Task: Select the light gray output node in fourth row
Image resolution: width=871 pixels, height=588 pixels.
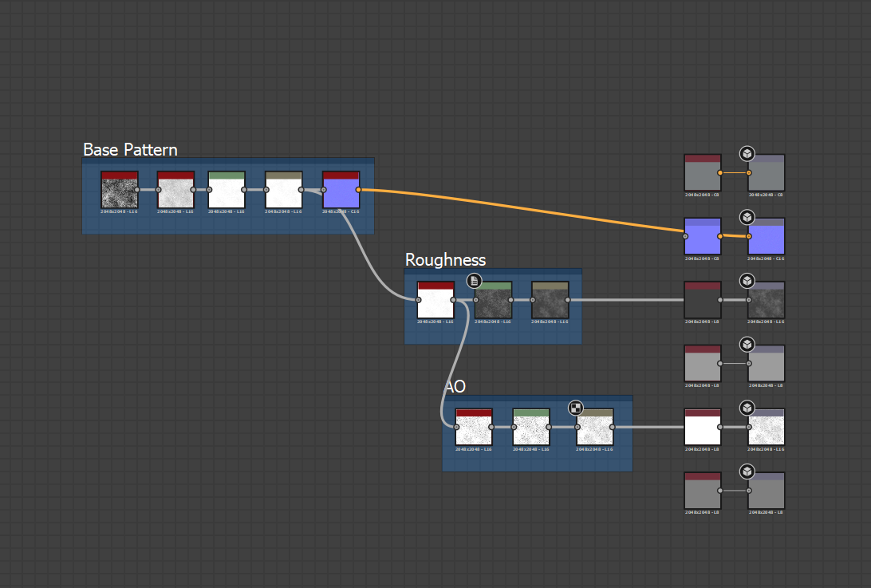Action: point(766,364)
